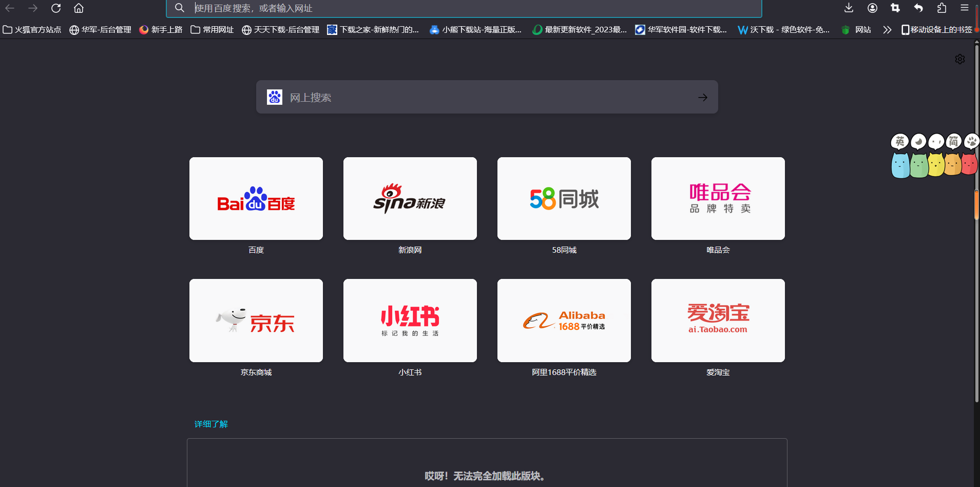Open 华军软件园 bookmark
Viewport: 980px width, 487px height.
pos(681,30)
